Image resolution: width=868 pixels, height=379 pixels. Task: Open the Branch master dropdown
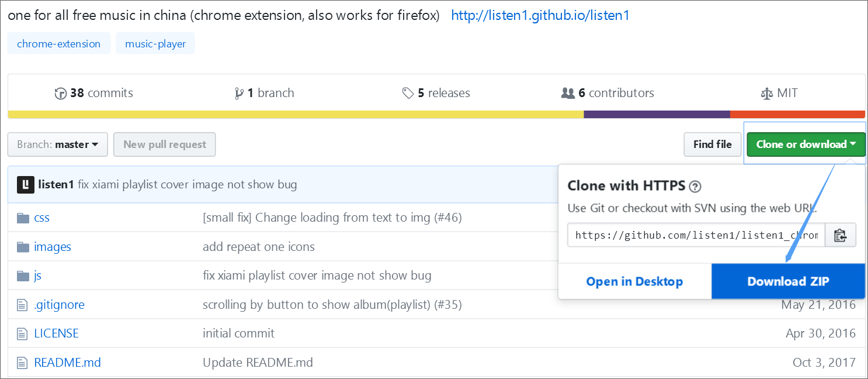pyautogui.click(x=58, y=144)
